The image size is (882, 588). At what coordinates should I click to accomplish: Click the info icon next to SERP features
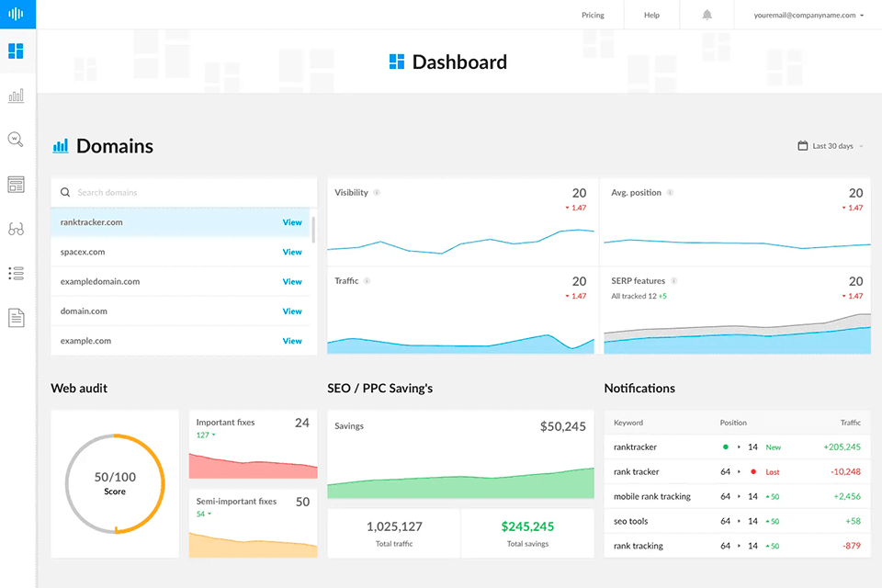pyautogui.click(x=673, y=281)
